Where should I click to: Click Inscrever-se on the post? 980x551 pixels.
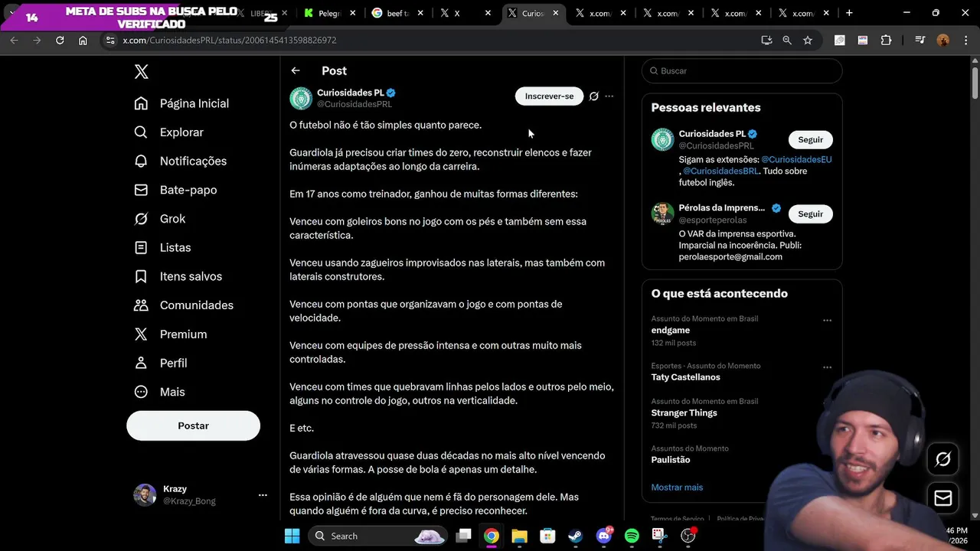(549, 96)
